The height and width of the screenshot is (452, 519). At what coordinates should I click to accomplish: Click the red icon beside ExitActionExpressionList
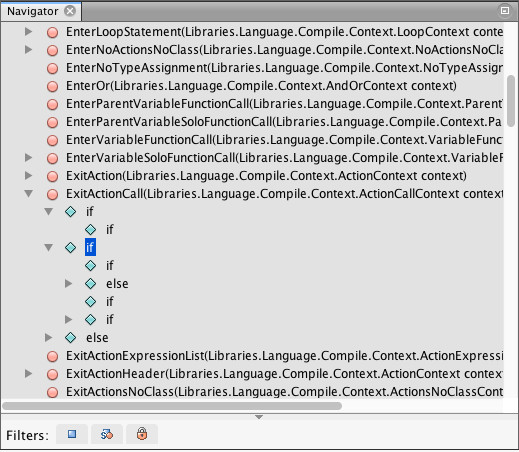click(52, 356)
